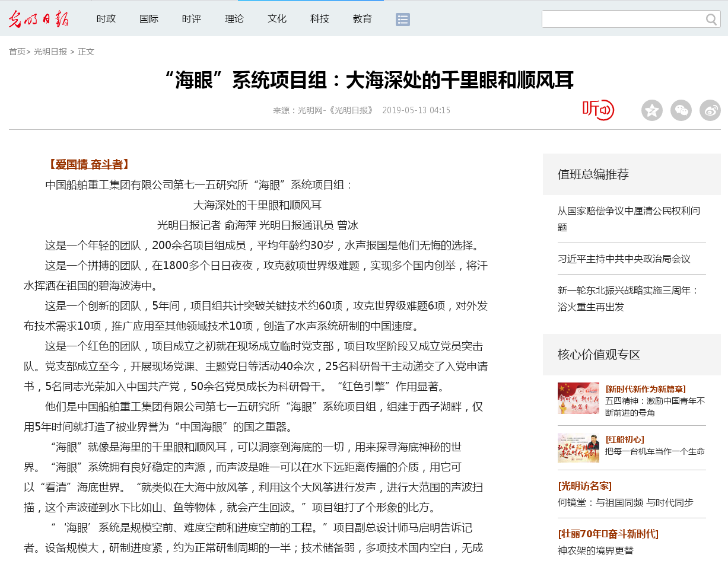Open the 国际 navigation section

pyautogui.click(x=149, y=19)
